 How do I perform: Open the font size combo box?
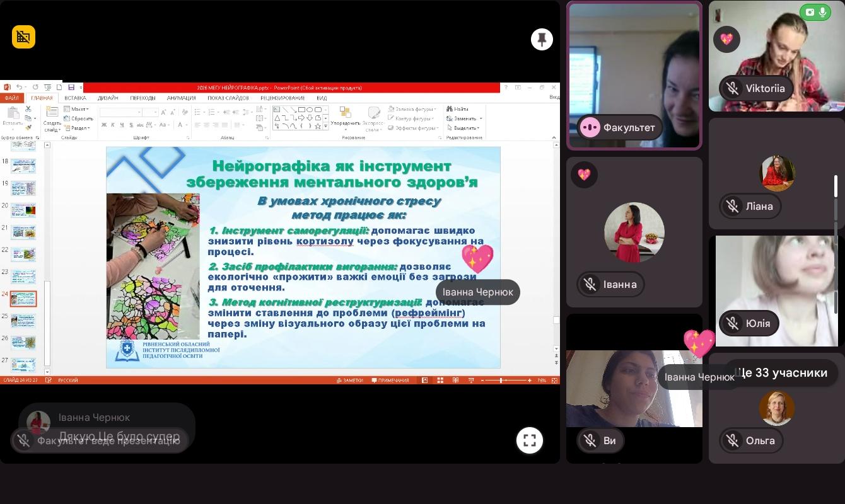[x=150, y=112]
